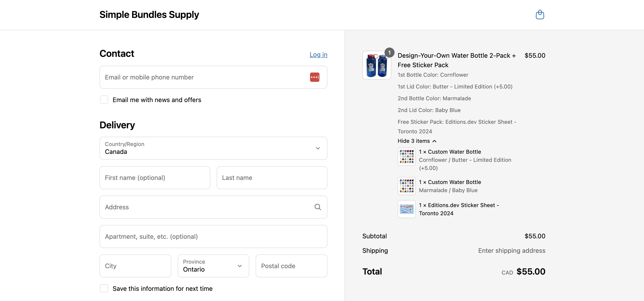Click the Contact section heading
The image size is (644, 301).
point(117,54)
